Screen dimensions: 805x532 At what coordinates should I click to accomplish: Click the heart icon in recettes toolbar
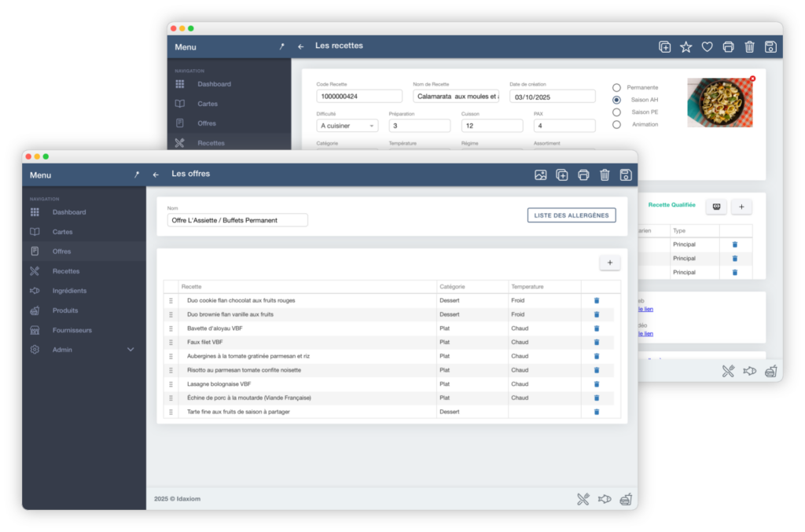click(707, 47)
